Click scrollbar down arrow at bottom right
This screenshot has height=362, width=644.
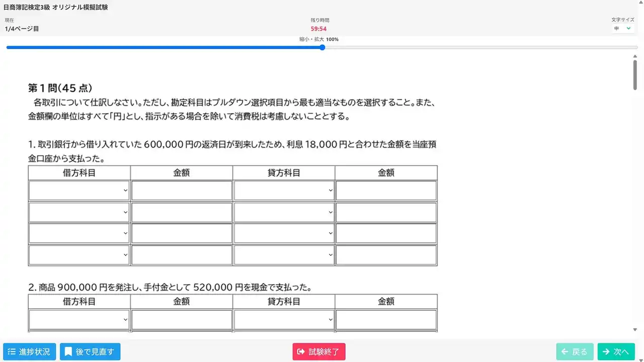click(x=635, y=329)
